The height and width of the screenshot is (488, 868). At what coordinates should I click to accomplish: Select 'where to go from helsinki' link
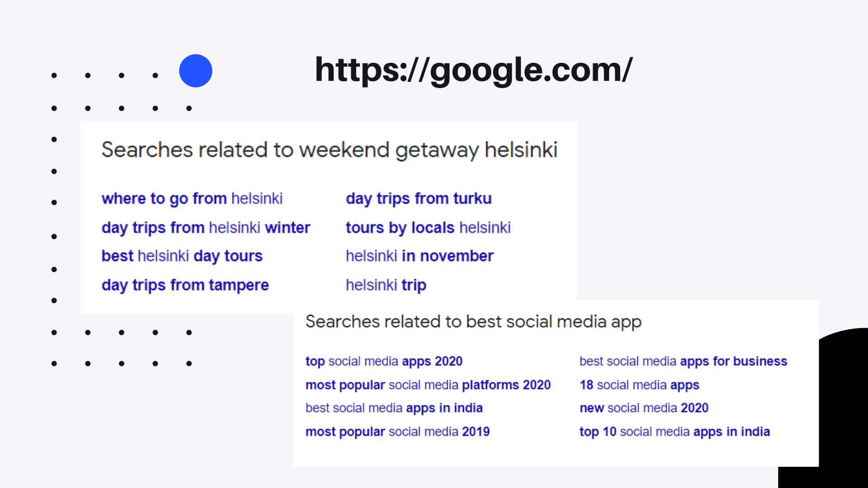click(x=191, y=198)
